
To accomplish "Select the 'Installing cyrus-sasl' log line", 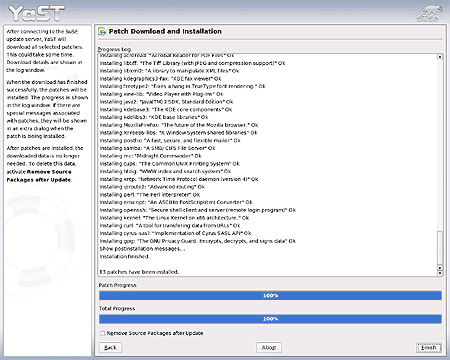I will (x=175, y=233).
